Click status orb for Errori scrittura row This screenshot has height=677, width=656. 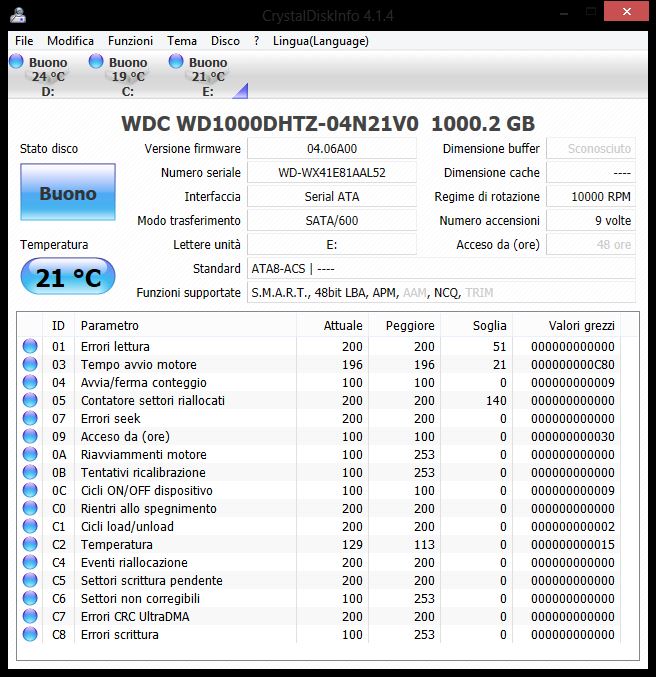tap(30, 634)
